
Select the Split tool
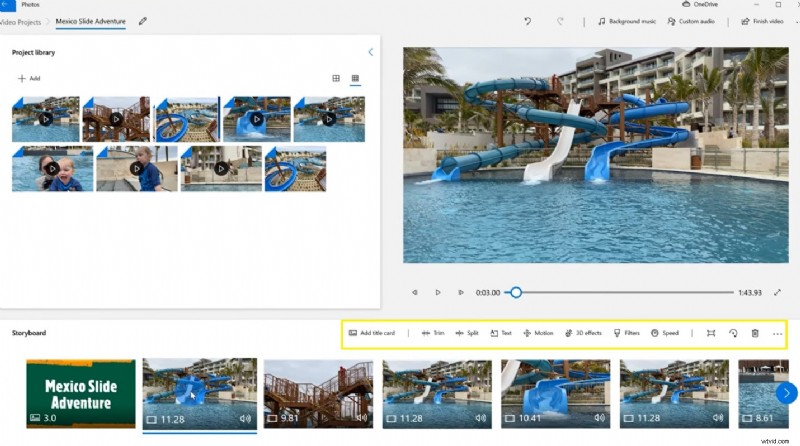click(466, 333)
